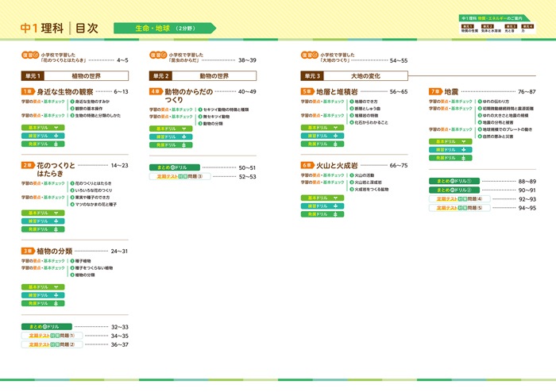Click the 1章 chapter badge
Image resolution: width=556 pixels, height=392 pixels.
pos(27,92)
